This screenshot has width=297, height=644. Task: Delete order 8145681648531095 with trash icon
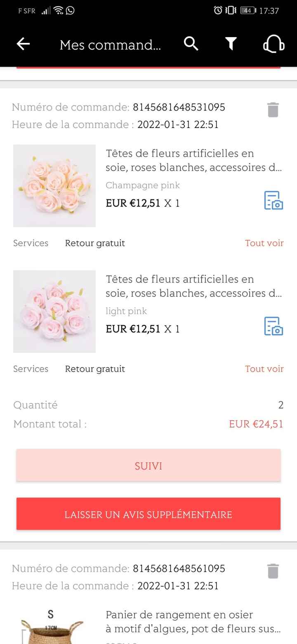(273, 110)
